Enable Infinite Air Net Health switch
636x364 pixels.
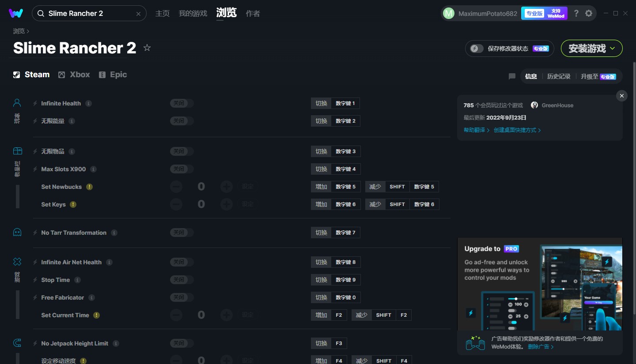coord(182,262)
